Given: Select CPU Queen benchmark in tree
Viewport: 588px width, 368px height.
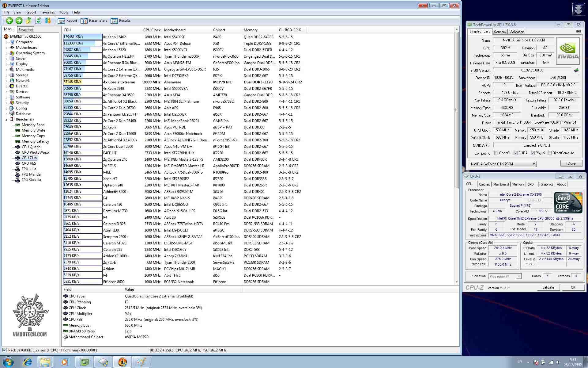Looking at the screenshot, I should point(31,147).
